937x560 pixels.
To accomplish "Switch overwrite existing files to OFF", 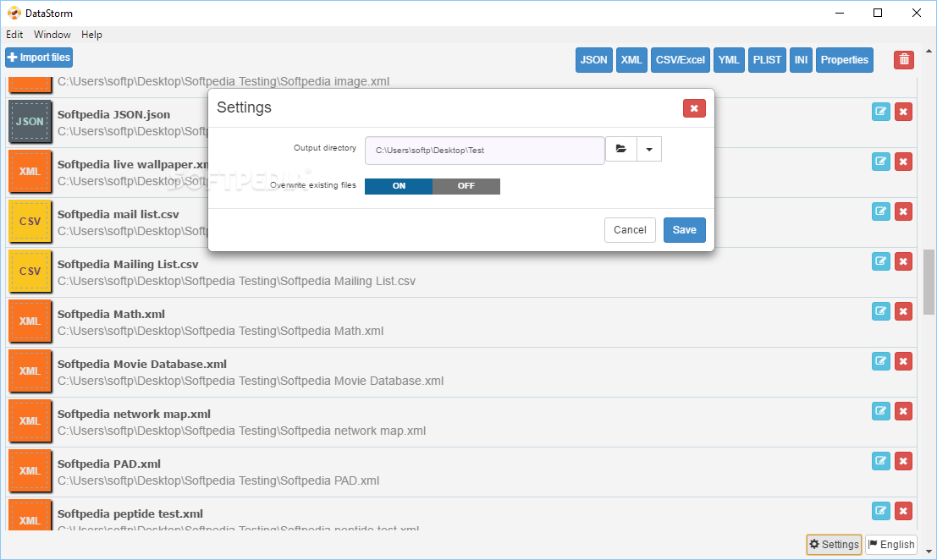I will [x=466, y=186].
